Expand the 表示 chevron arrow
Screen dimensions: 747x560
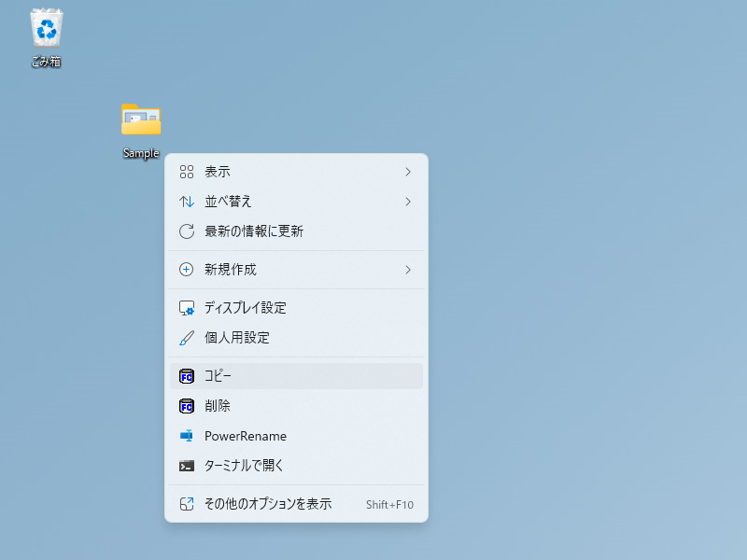[408, 172]
